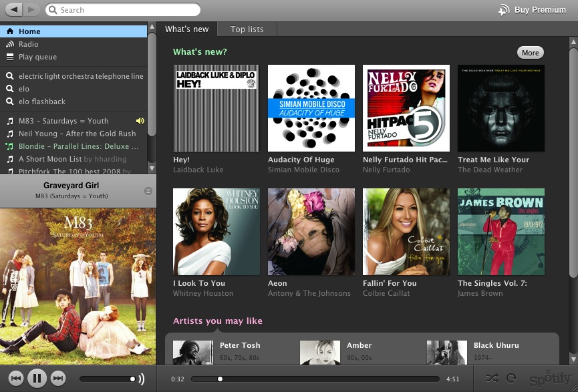578x392 pixels.
Task: Click the speaker icon next to M83 playlist
Action: pyautogui.click(x=140, y=121)
